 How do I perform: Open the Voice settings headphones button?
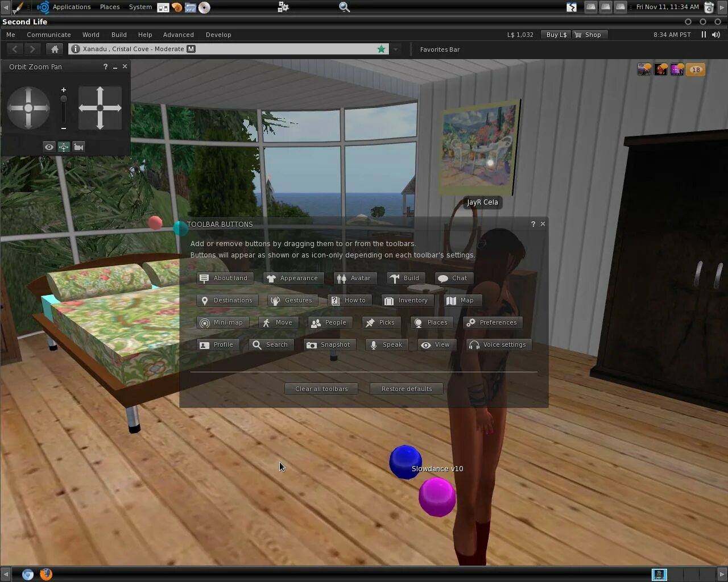click(x=498, y=345)
